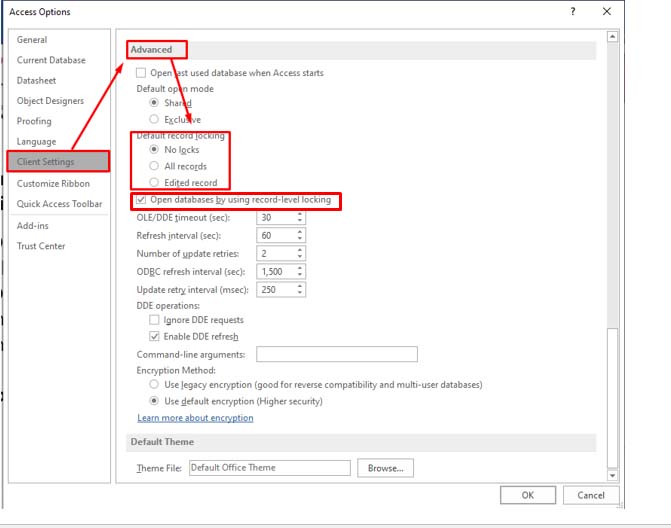The image size is (671, 528).
Task: Close the Access Options dialog
Action: [x=607, y=12]
